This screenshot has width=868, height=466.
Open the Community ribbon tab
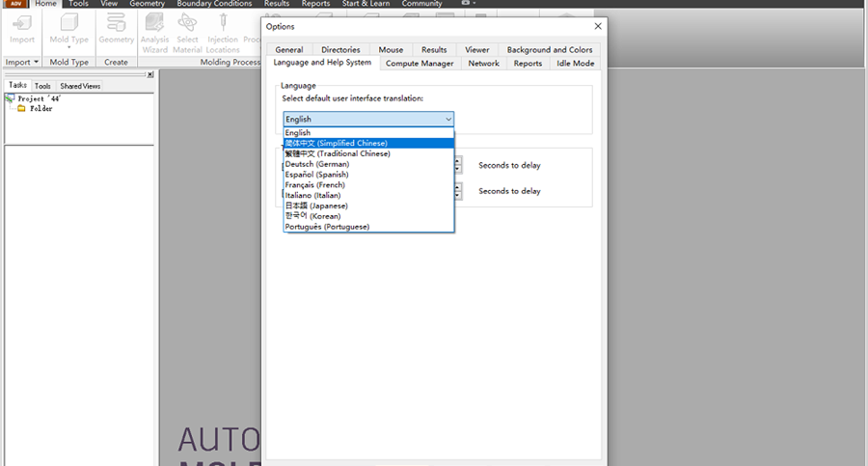pos(421,3)
